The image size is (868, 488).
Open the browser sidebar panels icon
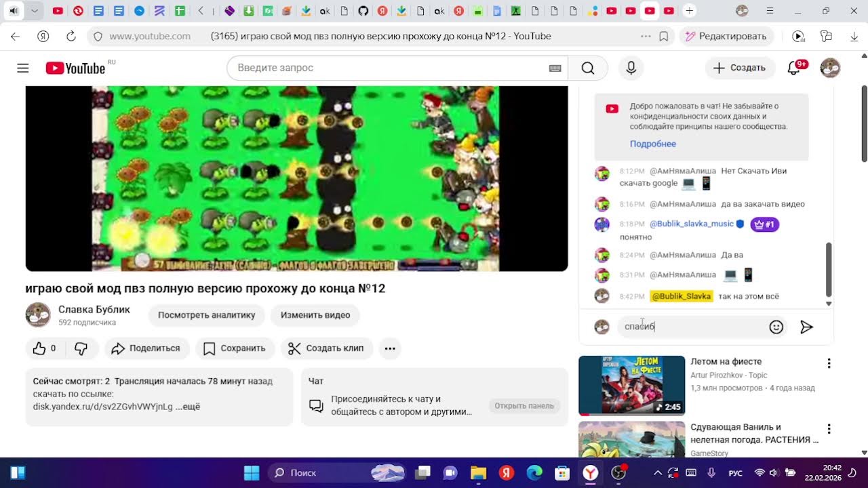(x=826, y=36)
